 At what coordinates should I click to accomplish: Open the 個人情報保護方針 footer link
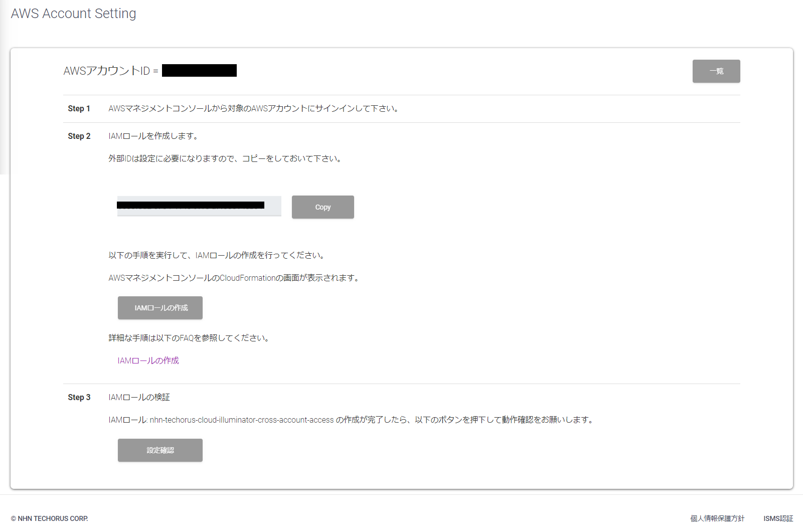pos(717,518)
